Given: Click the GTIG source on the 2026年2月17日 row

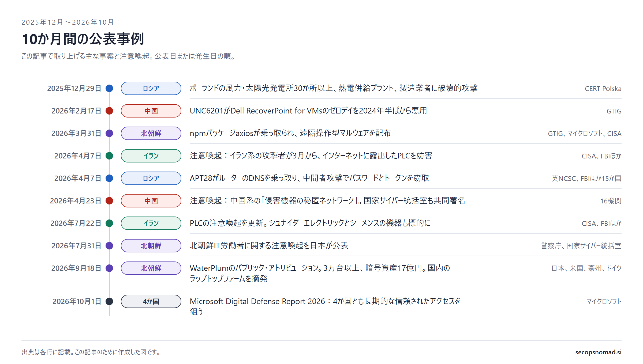Looking at the screenshot, I should tap(614, 111).
